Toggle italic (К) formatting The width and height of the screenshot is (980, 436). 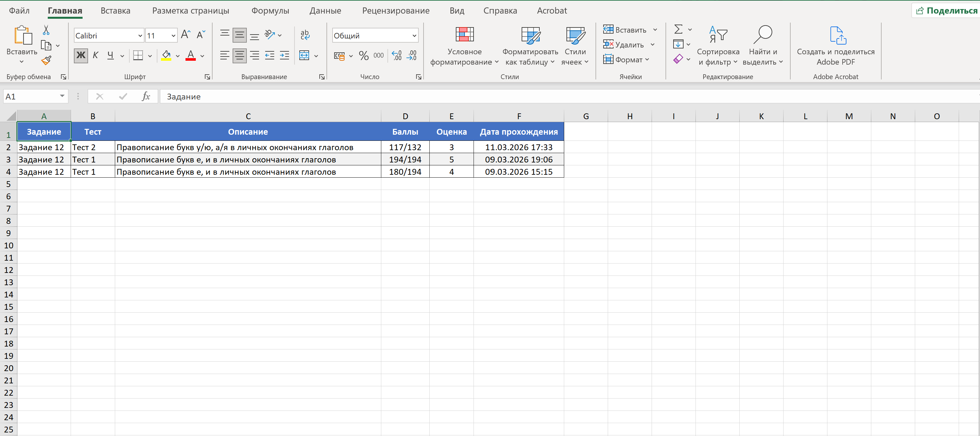[x=95, y=56]
